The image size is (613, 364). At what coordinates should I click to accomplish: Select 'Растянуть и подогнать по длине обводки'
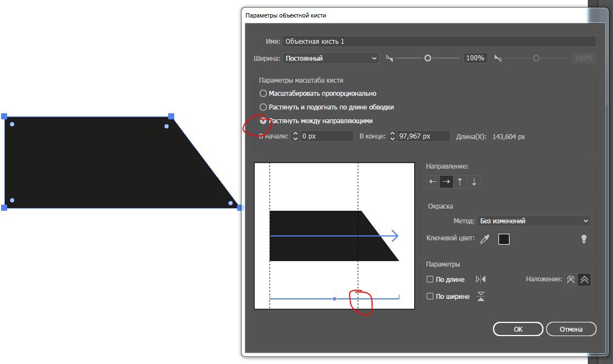pyautogui.click(x=263, y=107)
